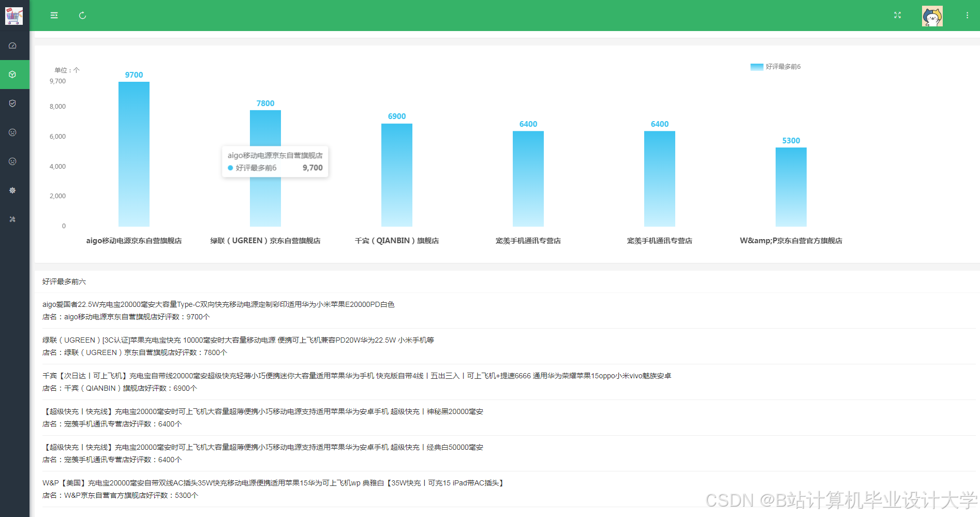Select the 千宾【次日达丨可上飞机】 product title

(x=357, y=376)
